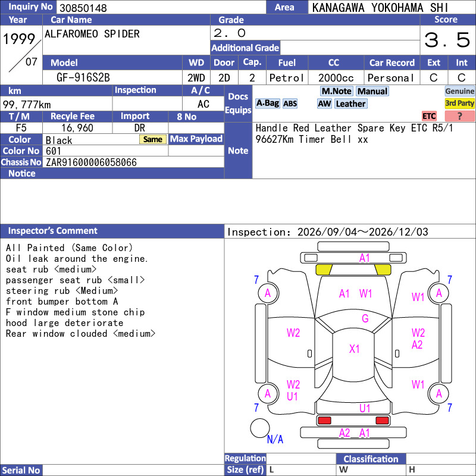The image size is (476, 476).
Task: Click the red ETC badge
Action: pyautogui.click(x=429, y=116)
